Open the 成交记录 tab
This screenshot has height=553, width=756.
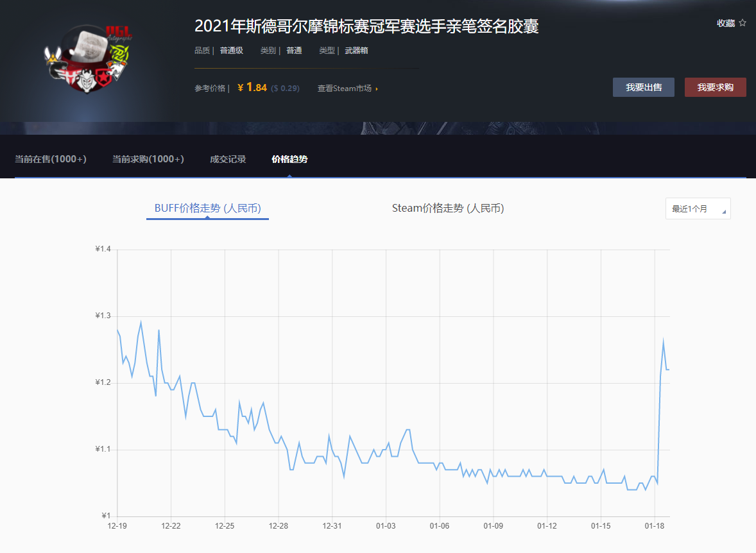228,159
